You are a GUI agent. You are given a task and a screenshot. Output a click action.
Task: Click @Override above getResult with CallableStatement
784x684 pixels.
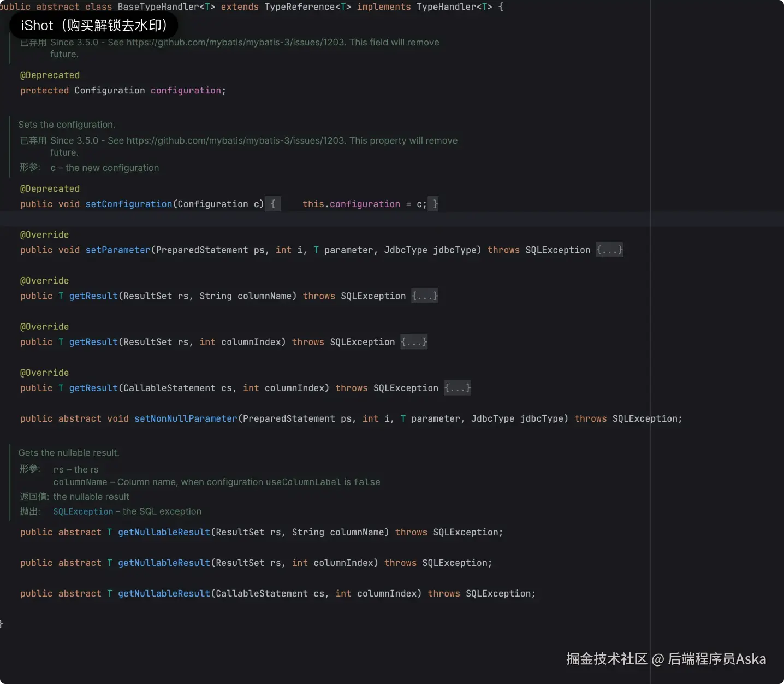point(44,373)
